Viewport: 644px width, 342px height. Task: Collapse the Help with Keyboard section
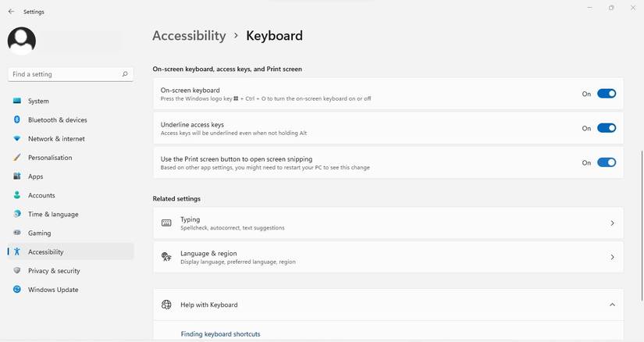tap(612, 305)
